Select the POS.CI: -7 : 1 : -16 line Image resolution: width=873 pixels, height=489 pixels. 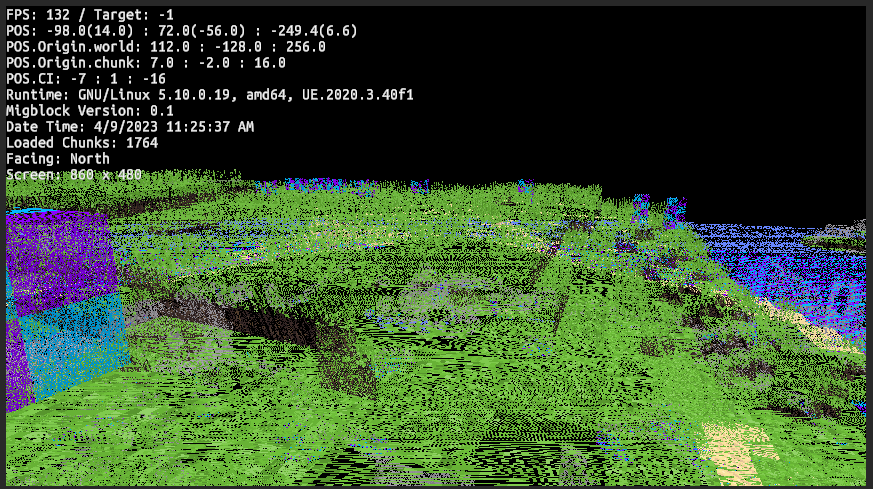point(86,79)
